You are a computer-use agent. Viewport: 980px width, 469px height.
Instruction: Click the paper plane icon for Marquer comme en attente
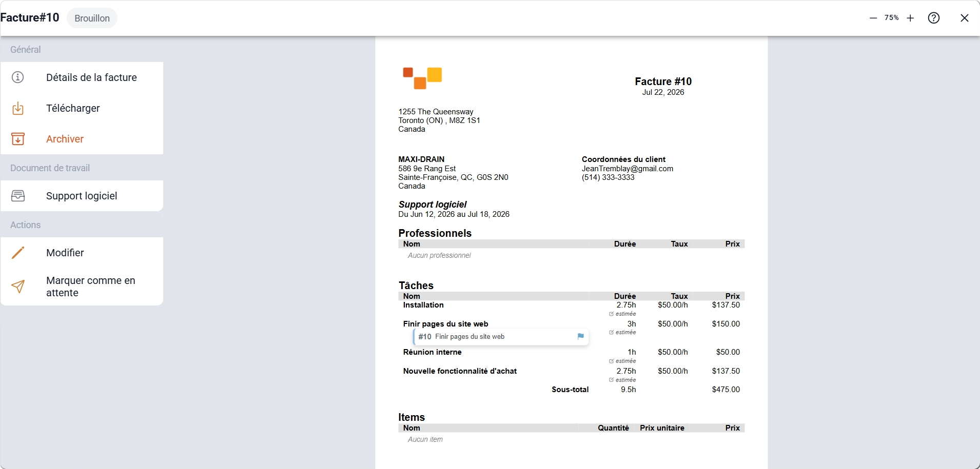[18, 287]
